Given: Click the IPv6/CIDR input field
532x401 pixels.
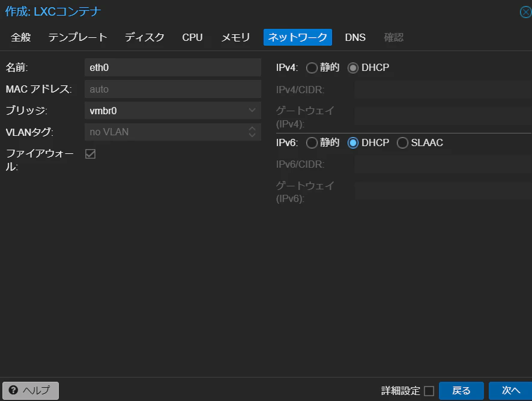Looking at the screenshot, I should (x=443, y=164).
